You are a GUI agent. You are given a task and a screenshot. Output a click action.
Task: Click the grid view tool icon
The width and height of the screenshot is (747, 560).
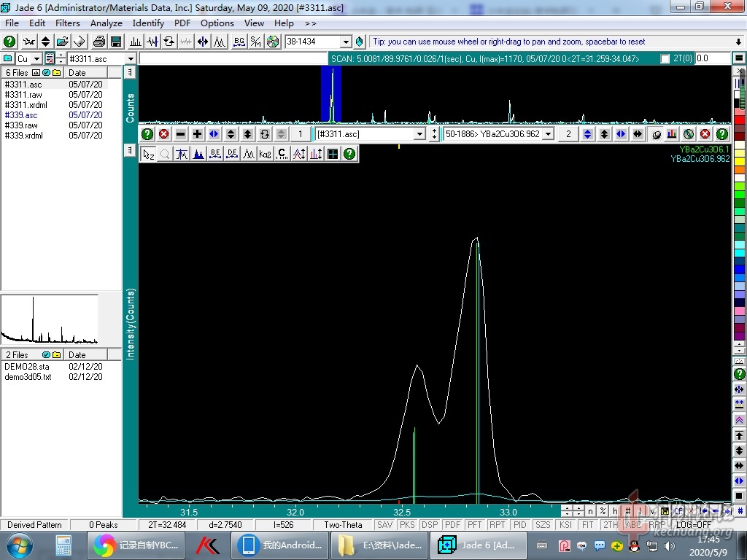pos(333,154)
